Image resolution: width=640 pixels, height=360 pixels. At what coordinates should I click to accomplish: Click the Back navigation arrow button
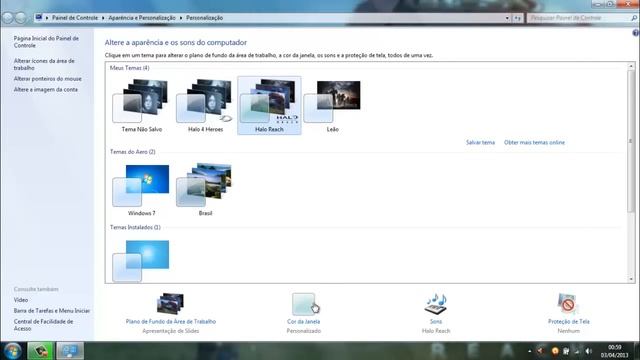point(8,18)
